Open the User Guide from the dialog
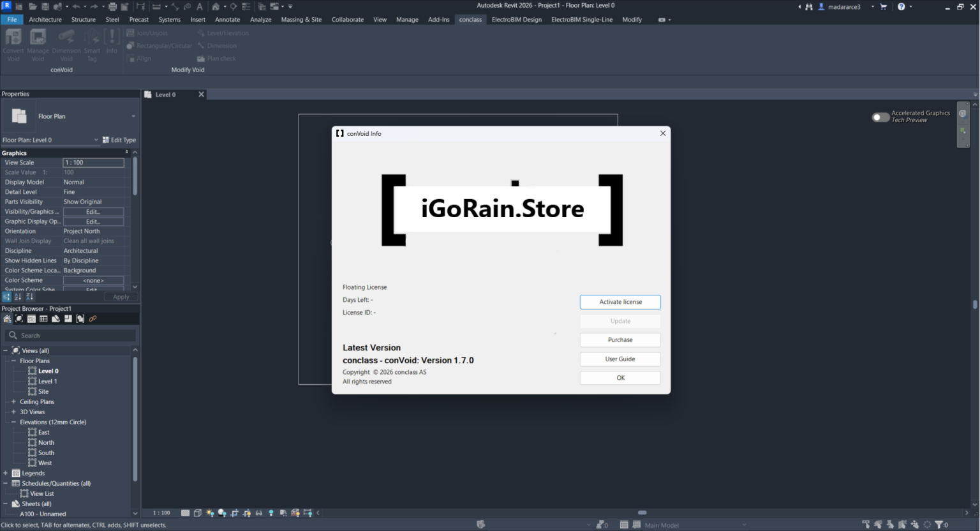Screen dimensions: 980x531 620,359
